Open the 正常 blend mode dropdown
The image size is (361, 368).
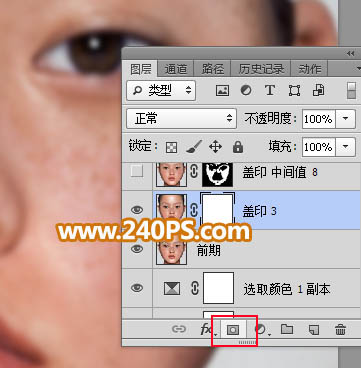(x=181, y=118)
